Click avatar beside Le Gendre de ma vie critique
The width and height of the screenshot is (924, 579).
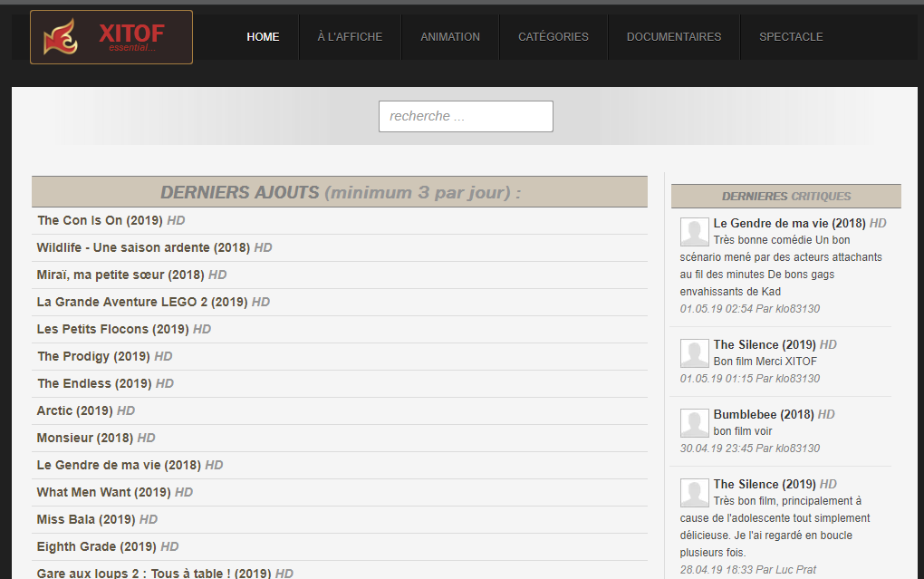coord(694,232)
